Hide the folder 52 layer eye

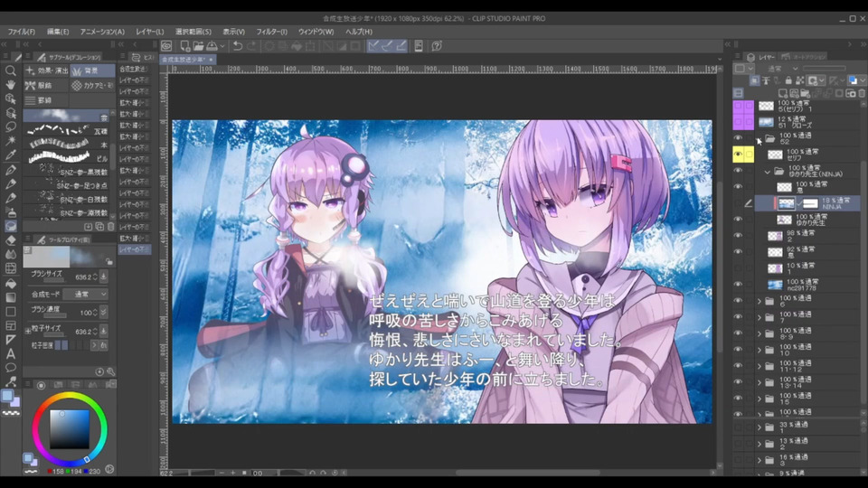tap(738, 138)
